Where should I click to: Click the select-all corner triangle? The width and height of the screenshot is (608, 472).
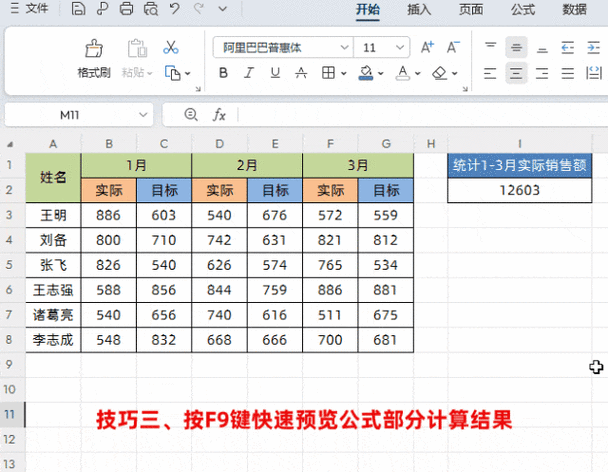click(10, 144)
